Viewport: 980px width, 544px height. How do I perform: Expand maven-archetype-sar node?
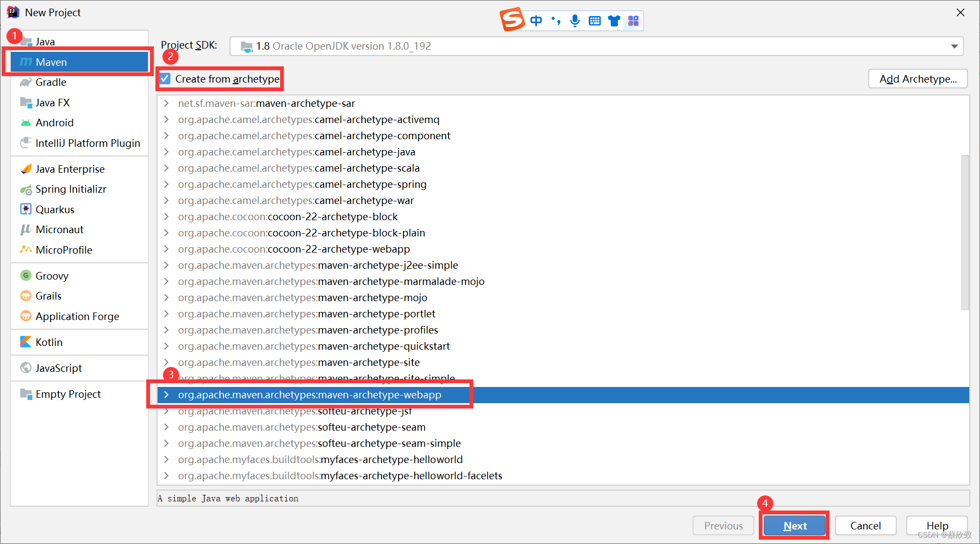click(x=166, y=103)
